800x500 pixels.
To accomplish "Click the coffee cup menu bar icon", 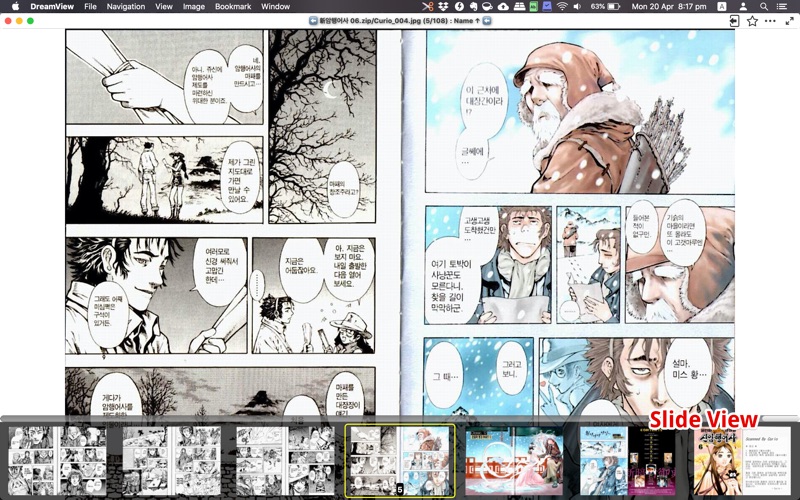I will click(487, 7).
